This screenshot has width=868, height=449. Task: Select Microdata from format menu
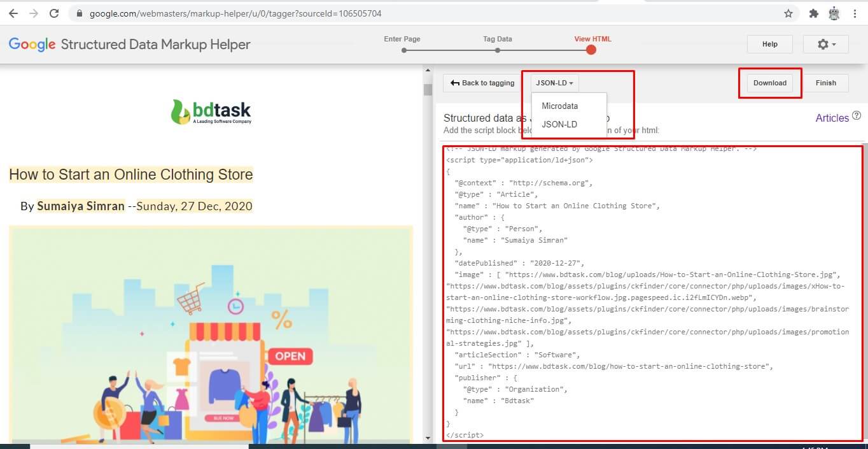(559, 106)
